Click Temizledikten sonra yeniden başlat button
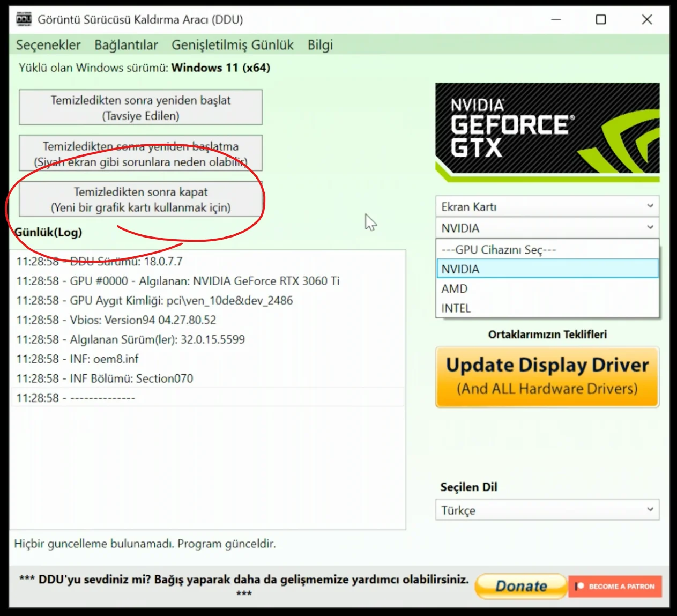677x616 pixels. [x=140, y=108]
